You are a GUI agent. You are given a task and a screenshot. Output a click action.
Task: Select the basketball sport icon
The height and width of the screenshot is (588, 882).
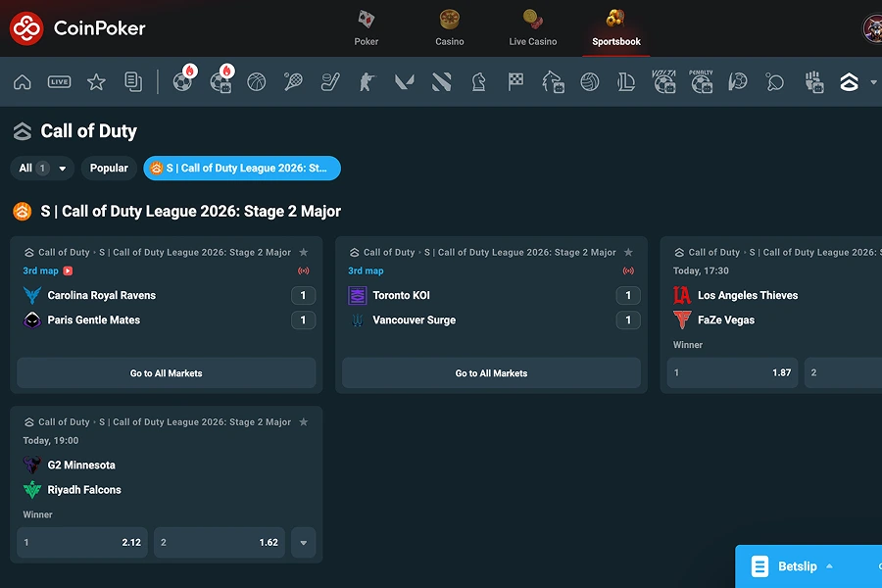click(257, 82)
